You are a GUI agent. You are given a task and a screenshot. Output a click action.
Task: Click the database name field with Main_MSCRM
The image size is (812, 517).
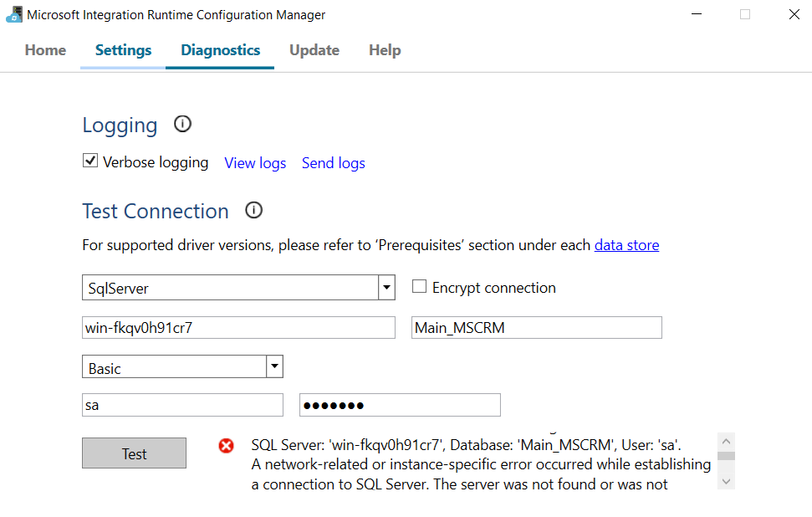537,327
